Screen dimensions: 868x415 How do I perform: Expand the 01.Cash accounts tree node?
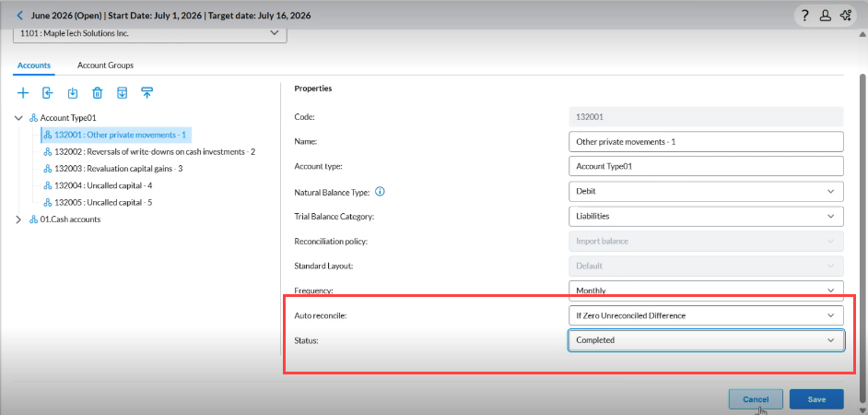(18, 219)
